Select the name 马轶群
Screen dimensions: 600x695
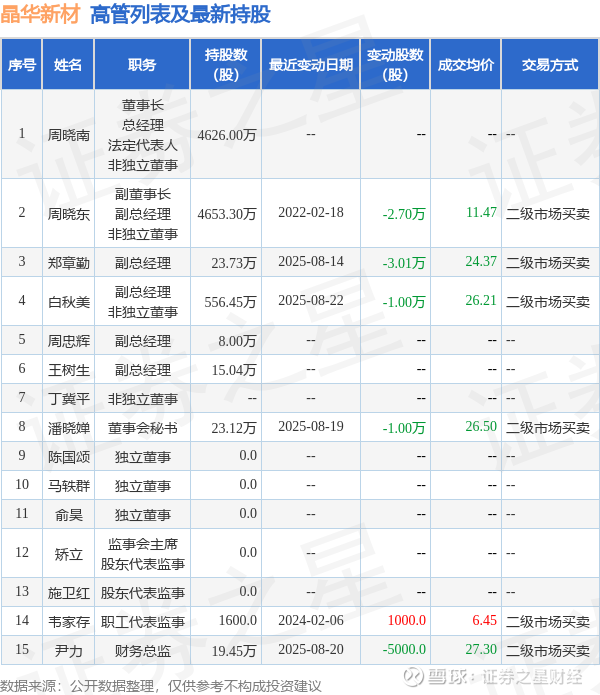[x=69, y=486]
